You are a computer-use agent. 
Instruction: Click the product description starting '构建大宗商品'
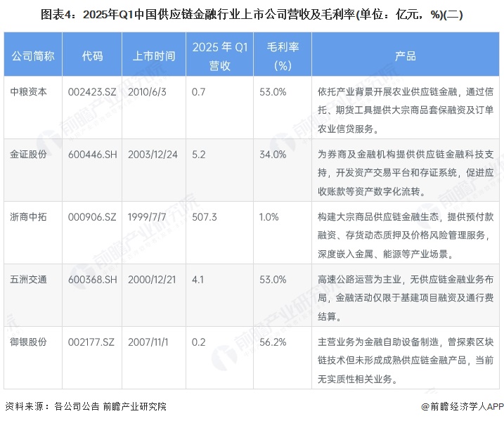tap(406, 235)
